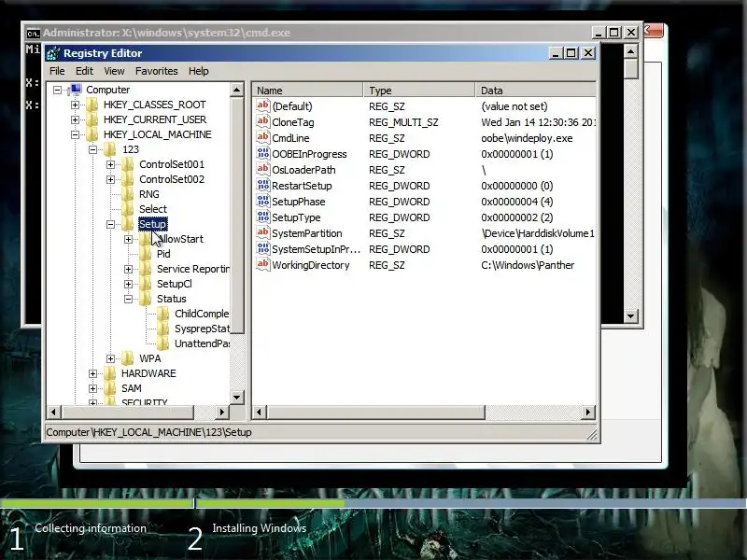Click tree pane scroll up arrow
Screen dimensions: 747x560
click(237, 90)
